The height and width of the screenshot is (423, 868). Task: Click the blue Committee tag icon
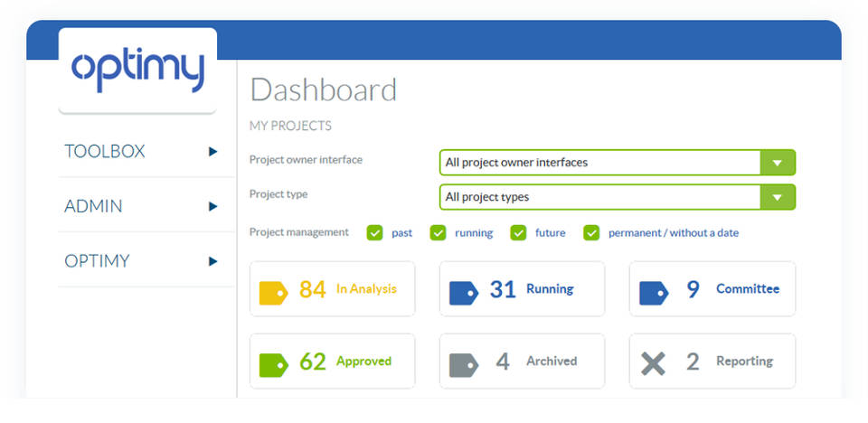[x=653, y=292]
